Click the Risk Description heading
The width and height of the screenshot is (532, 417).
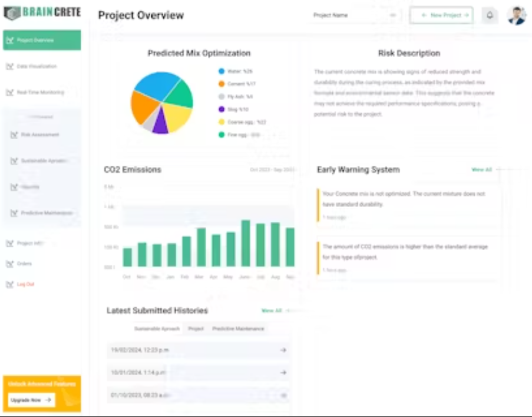click(x=409, y=53)
